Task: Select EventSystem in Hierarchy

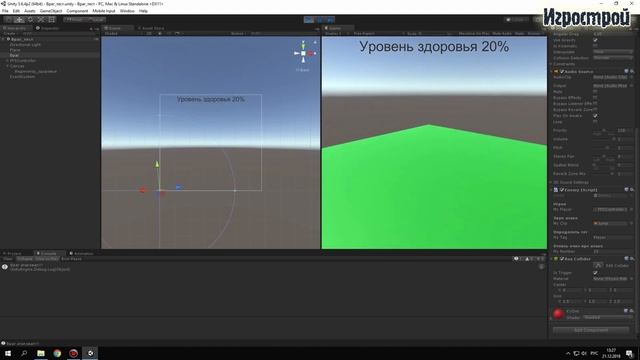Action: 22,76
